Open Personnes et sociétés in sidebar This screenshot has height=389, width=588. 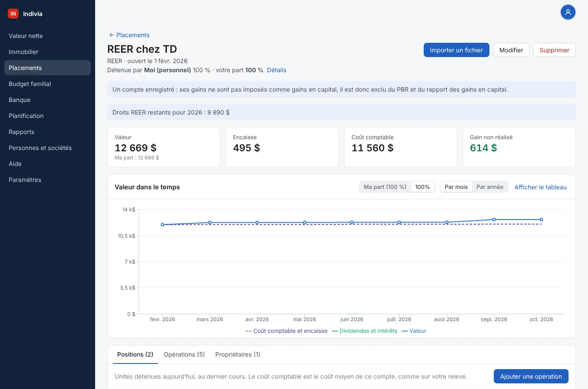pyautogui.click(x=48, y=148)
